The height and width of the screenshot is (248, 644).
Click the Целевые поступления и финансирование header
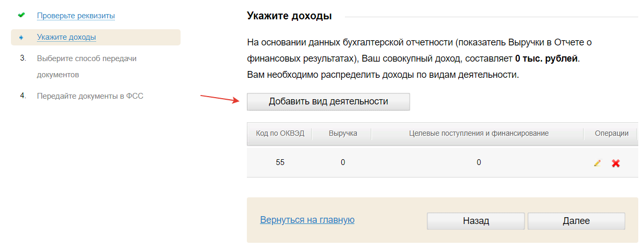coord(479,134)
